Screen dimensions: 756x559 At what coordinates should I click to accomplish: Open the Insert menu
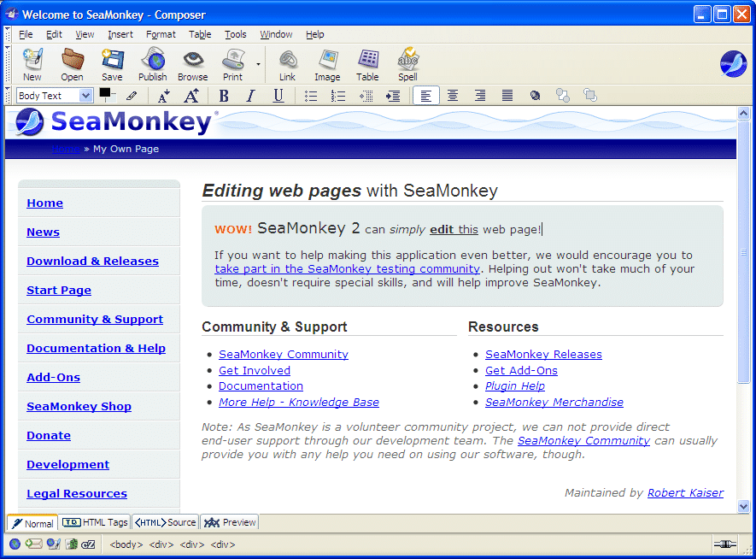coord(120,34)
